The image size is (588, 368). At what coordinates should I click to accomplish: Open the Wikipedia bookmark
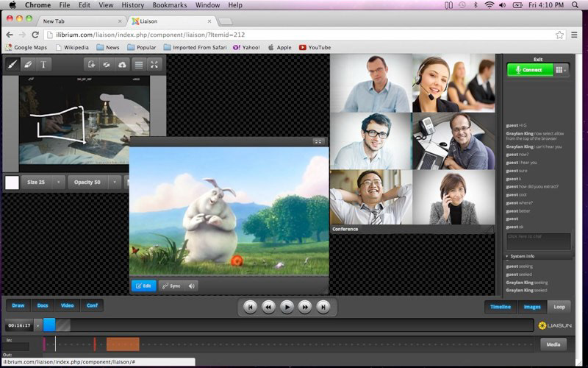[72, 47]
